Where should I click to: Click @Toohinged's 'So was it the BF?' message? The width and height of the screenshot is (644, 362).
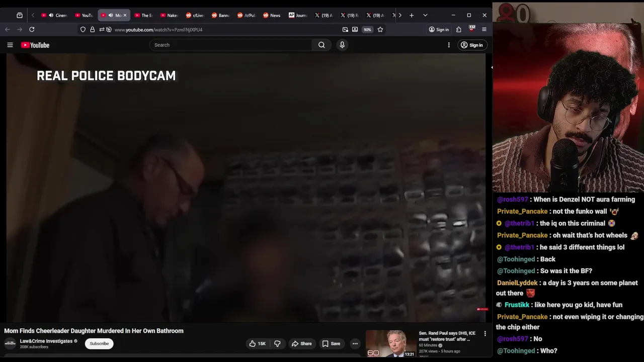[x=544, y=271]
